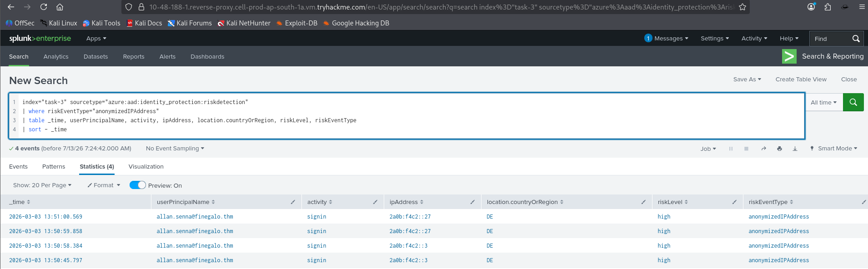The height and width of the screenshot is (269, 868).
Task: Open the Save As dropdown
Action: 747,79
